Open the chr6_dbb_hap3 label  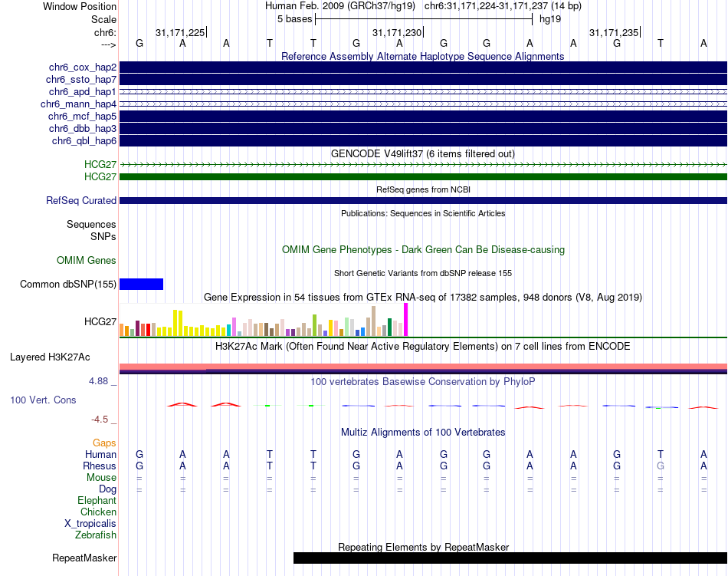pos(83,128)
